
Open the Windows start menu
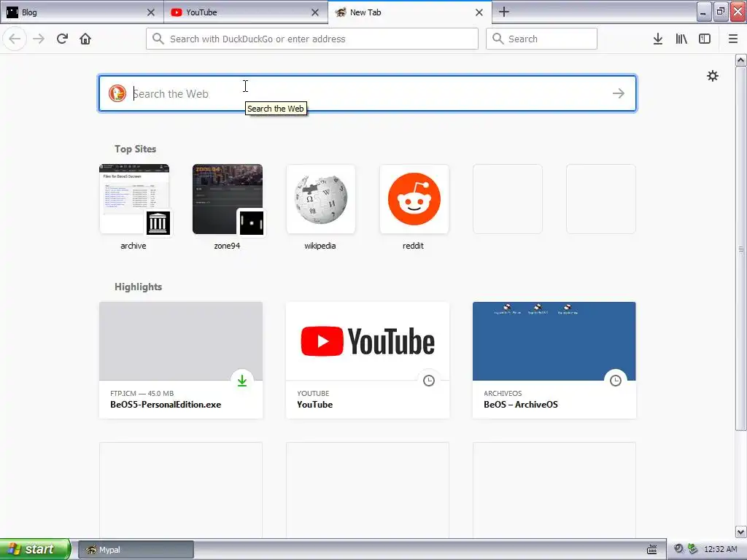[x=35, y=549]
